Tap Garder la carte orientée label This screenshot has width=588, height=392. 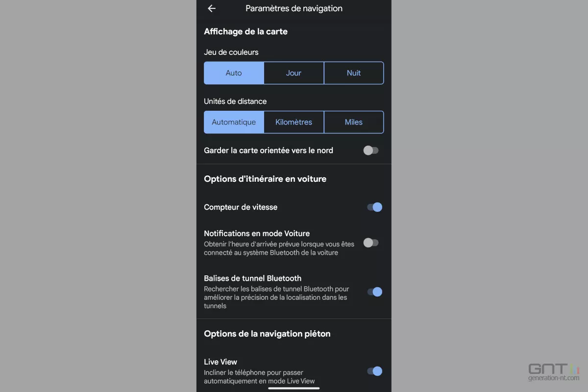point(268,150)
